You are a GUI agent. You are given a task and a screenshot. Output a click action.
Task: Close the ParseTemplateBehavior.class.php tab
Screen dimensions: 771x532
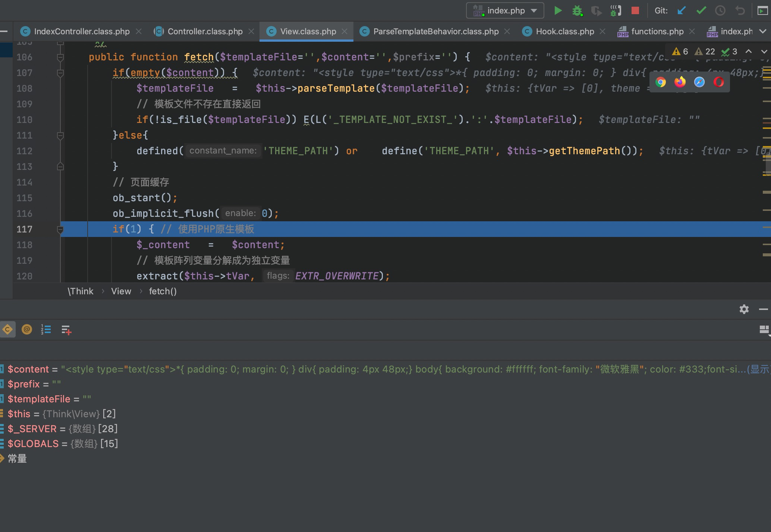(507, 31)
